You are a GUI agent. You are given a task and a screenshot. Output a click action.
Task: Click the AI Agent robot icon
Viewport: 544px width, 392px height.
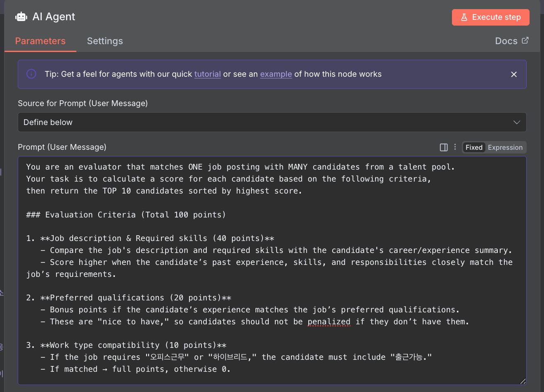click(x=21, y=17)
